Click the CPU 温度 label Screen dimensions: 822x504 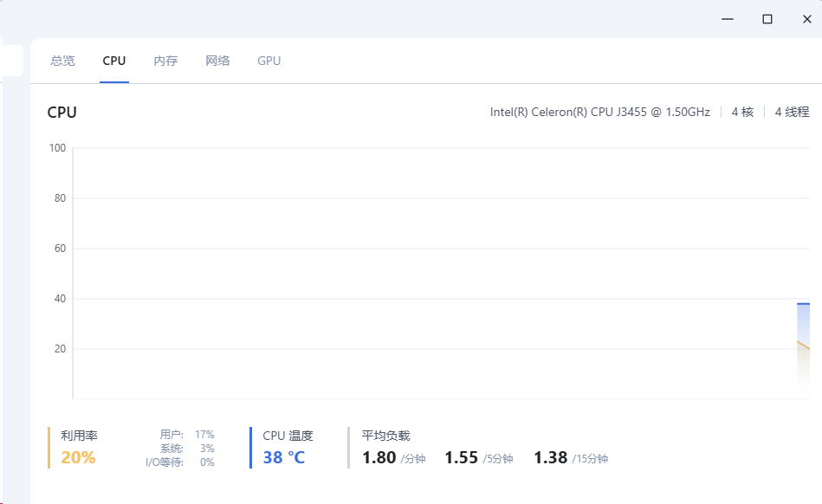point(288,436)
